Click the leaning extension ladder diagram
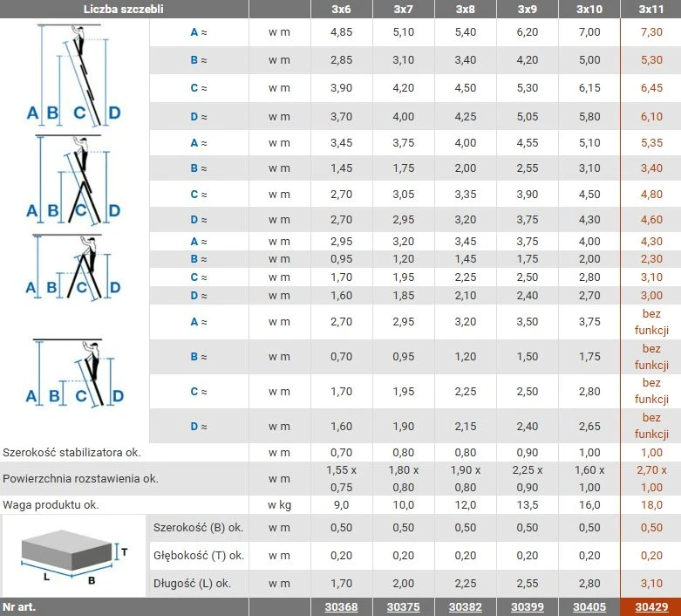 pos(74,75)
